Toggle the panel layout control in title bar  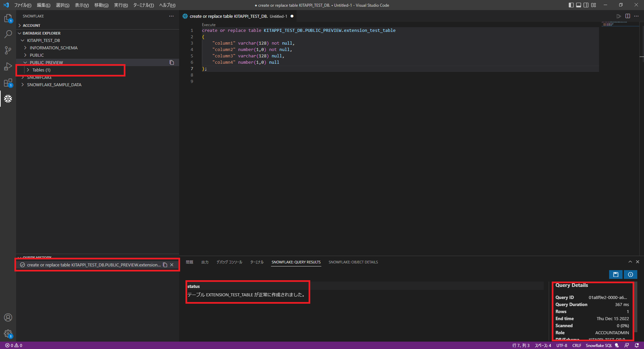(578, 5)
